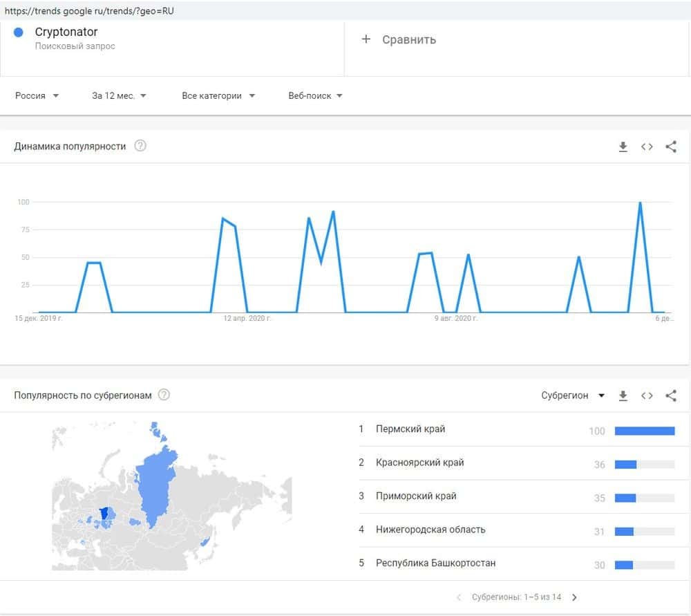
Task: Go to previous page of subregions
Action: click(x=459, y=597)
